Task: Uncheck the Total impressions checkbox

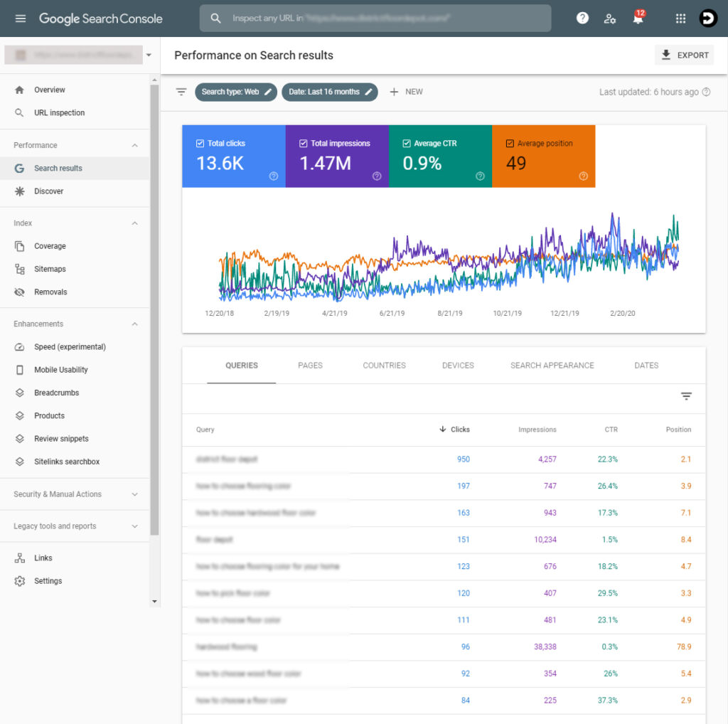Action: [303, 144]
